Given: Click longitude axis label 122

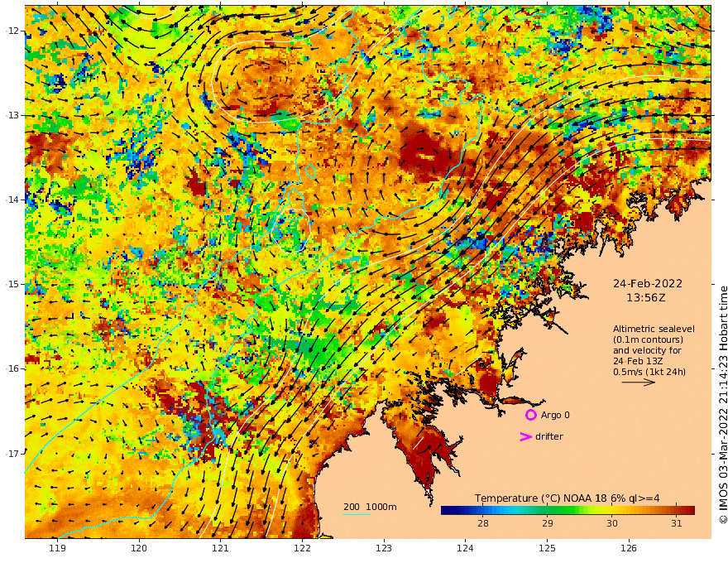Looking at the screenshot, I should point(302,548).
